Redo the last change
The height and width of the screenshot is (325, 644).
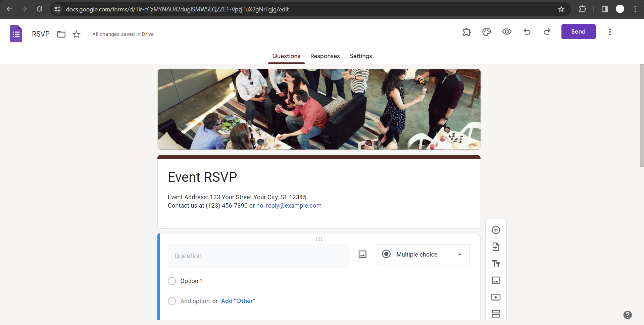click(547, 32)
